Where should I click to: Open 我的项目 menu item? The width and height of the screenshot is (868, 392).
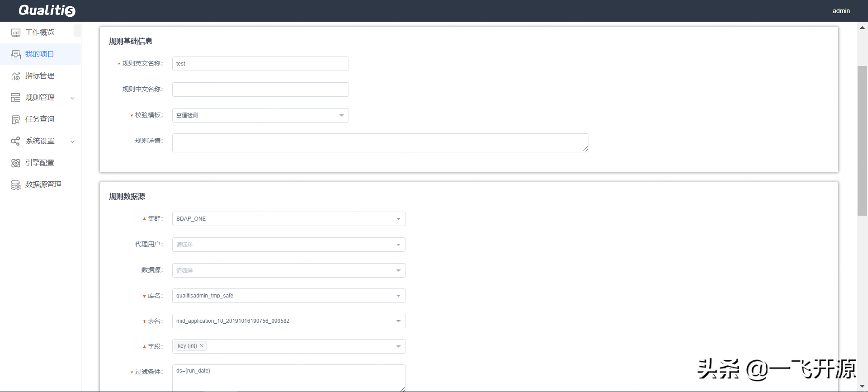[40, 54]
